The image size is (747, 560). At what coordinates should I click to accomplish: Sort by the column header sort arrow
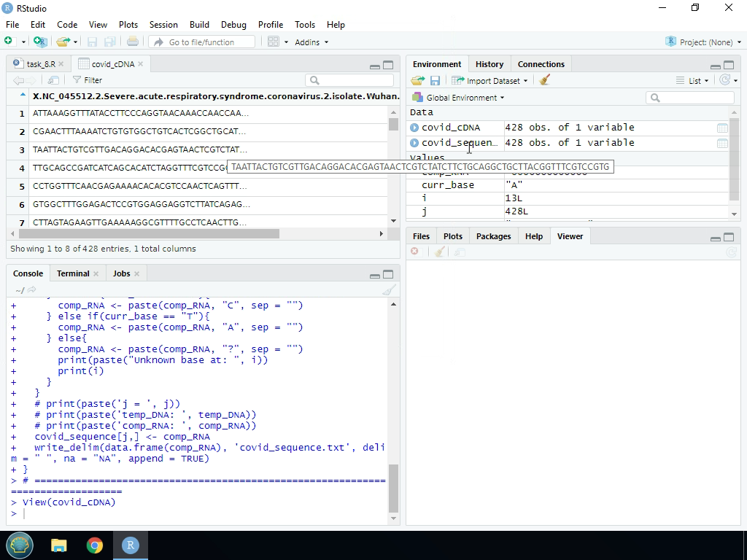point(23,96)
